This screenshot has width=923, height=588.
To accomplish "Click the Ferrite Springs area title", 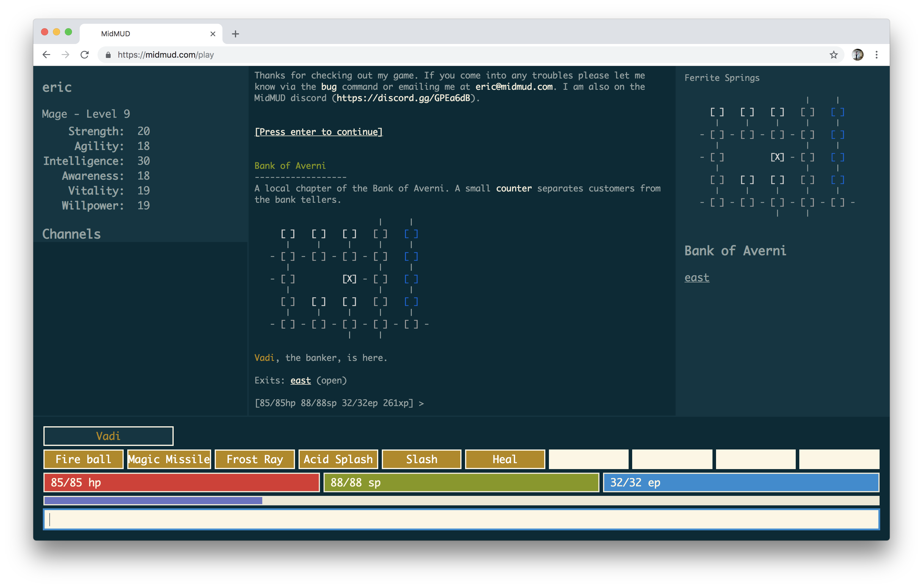I will (x=722, y=78).
